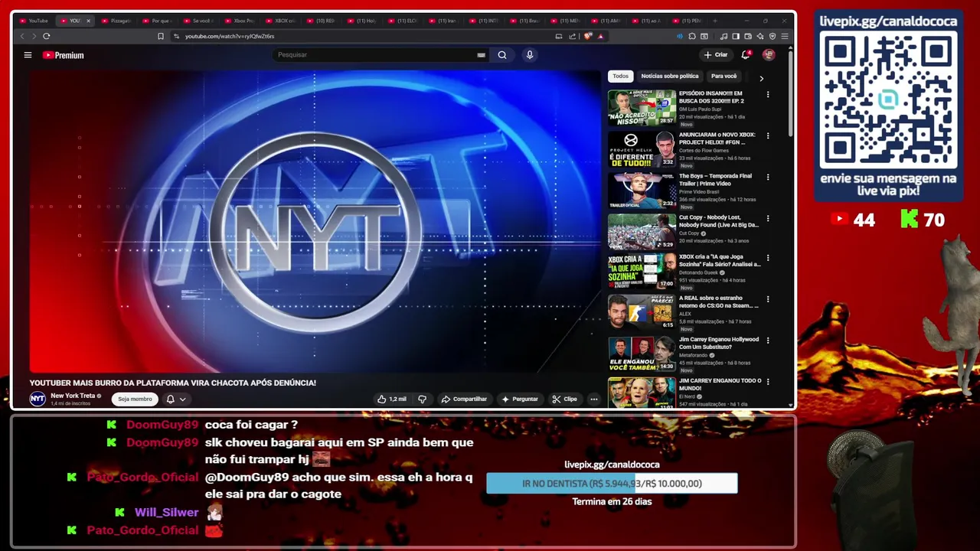
Task: Switch to the Xbox Pro browser tab
Action: click(240, 21)
